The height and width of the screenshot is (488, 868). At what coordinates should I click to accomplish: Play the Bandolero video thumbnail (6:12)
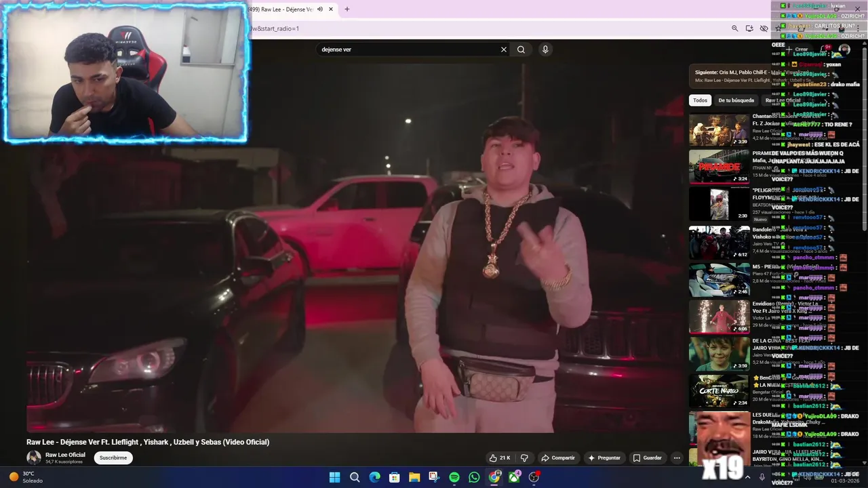[x=719, y=242]
